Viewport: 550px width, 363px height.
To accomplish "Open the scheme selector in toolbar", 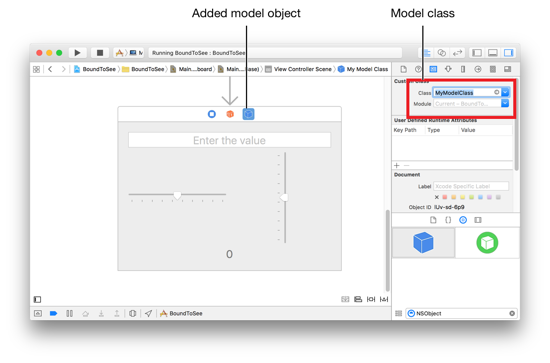I will [x=128, y=53].
